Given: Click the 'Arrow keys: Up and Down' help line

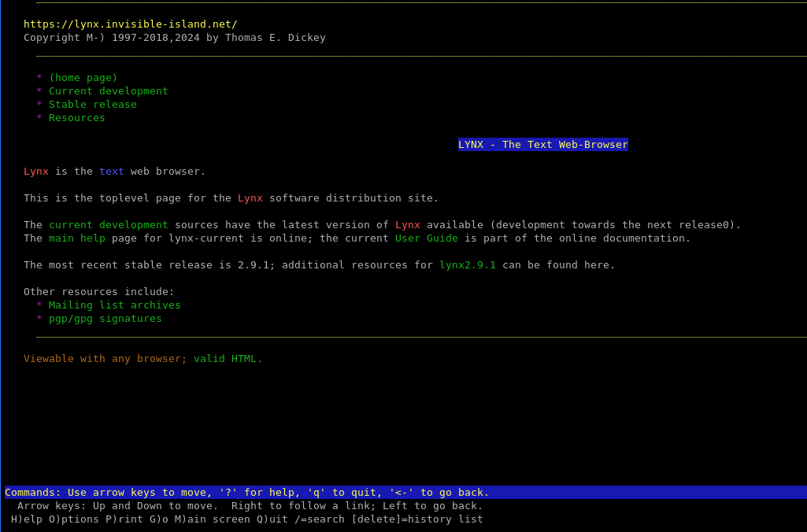Looking at the screenshot, I should pos(250,506).
